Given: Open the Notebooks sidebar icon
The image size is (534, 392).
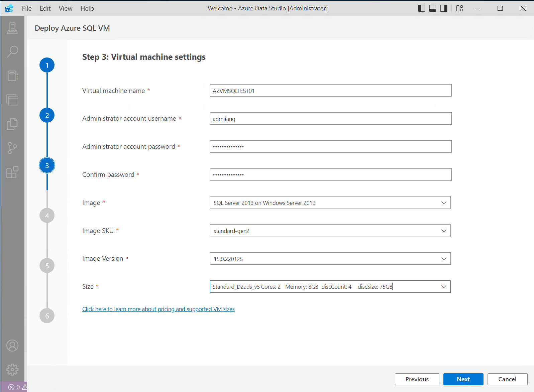Looking at the screenshot, I should (x=12, y=76).
